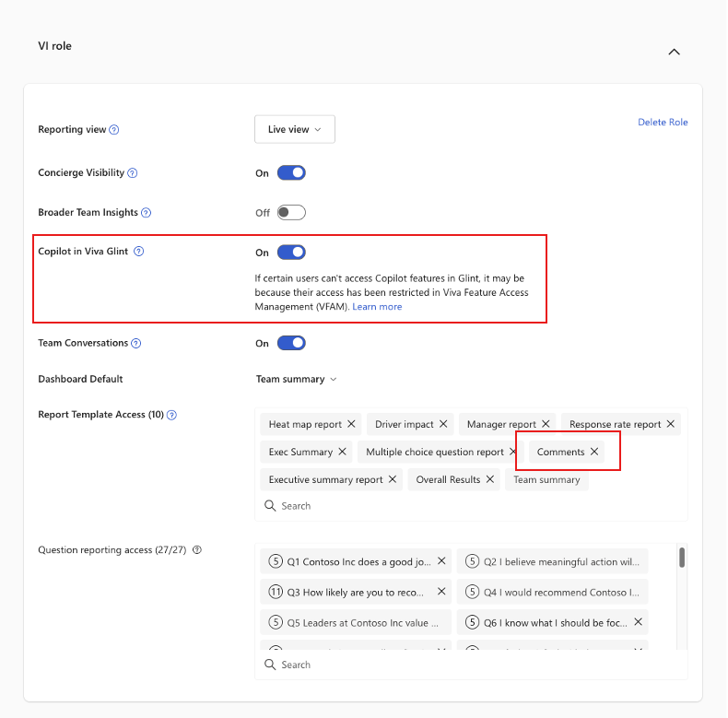
Task: Remove Multiple choice question report tag
Action: [512, 452]
